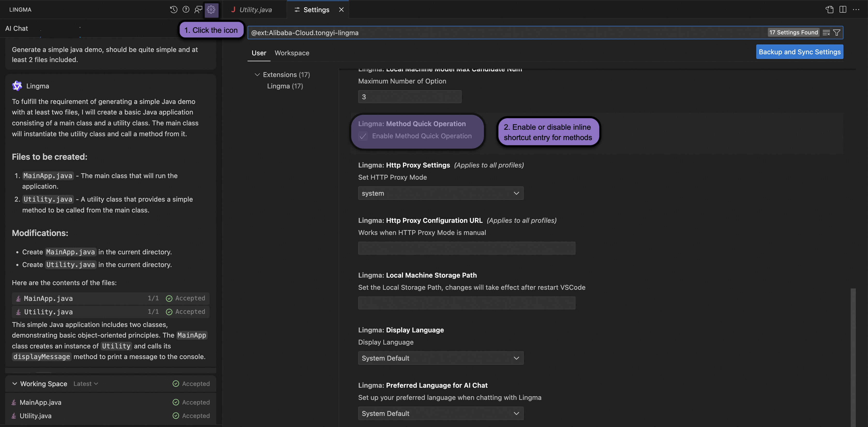Click 'Lingma: Display Language' heading
Screen dimensions: 868x427
coord(401,330)
